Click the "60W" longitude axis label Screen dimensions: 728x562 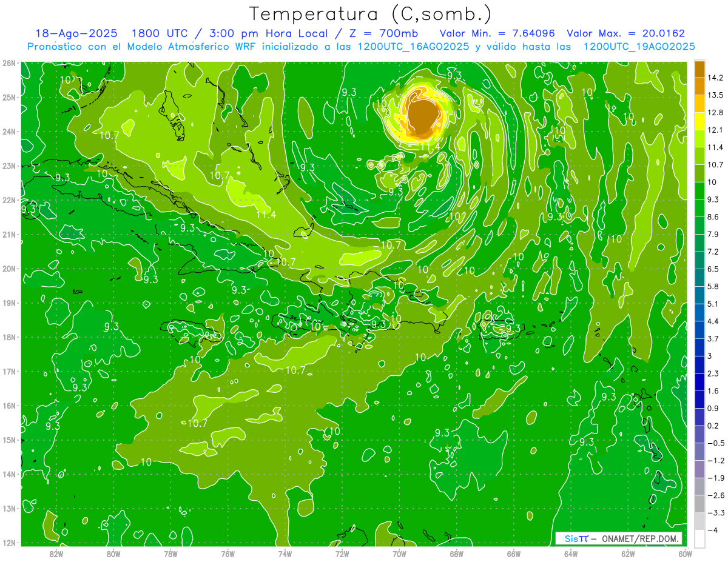coord(686,554)
